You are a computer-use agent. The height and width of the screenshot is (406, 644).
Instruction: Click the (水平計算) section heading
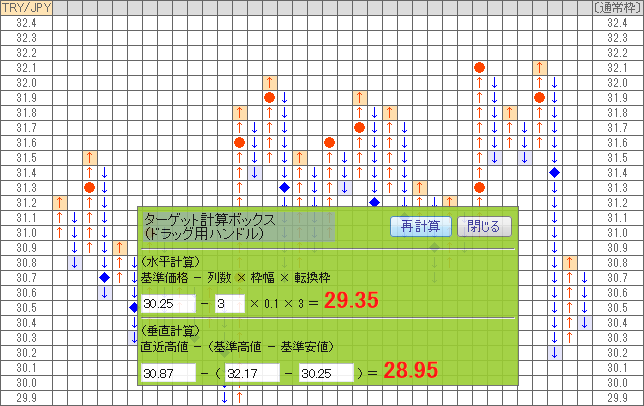170,261
